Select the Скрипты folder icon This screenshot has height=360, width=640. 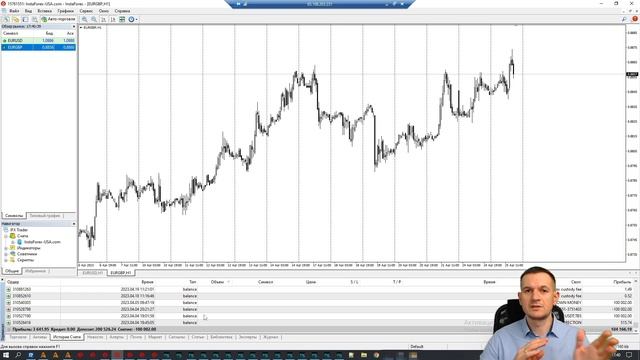pos(12,260)
